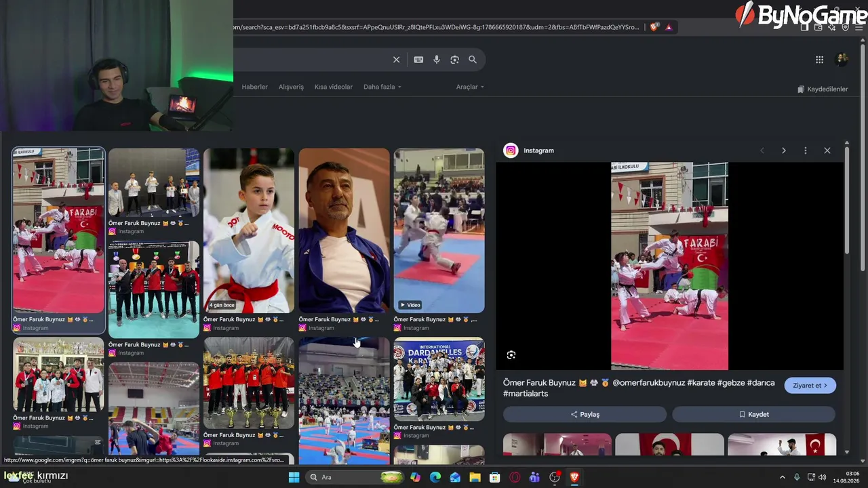Switch to the Alışveriş tab
This screenshot has width=868, height=488.
point(291,87)
